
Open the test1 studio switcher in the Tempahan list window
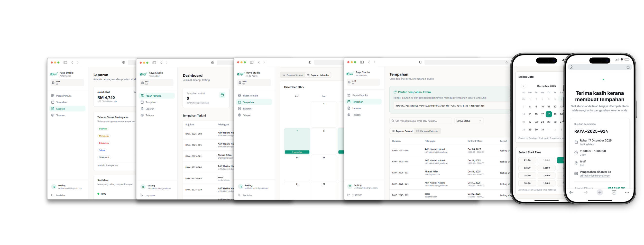[363, 82]
